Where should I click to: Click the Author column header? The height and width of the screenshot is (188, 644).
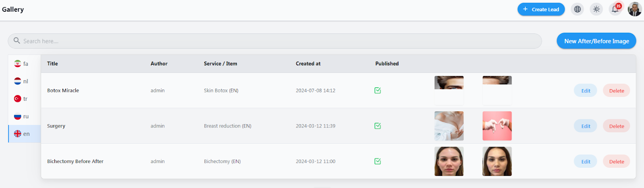(x=159, y=64)
